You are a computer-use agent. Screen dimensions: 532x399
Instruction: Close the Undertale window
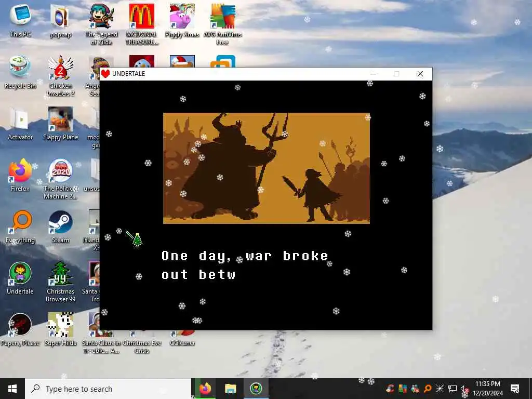click(420, 74)
